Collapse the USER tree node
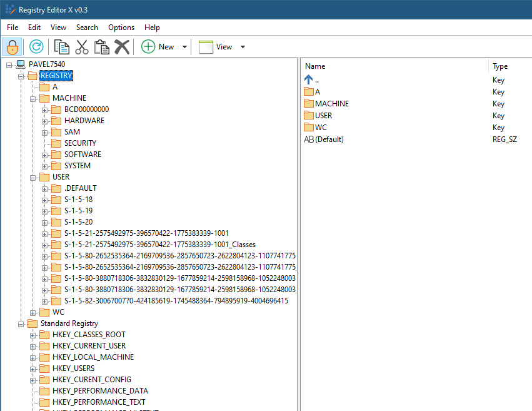 pyautogui.click(x=33, y=178)
